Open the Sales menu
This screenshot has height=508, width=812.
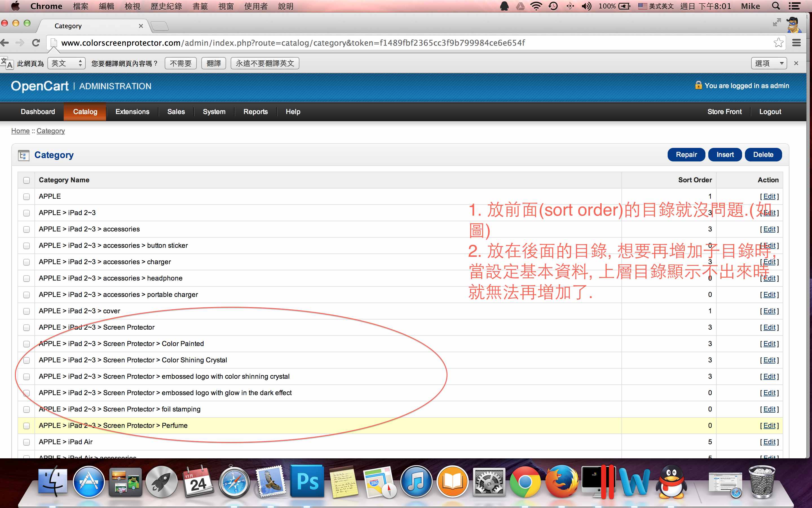(176, 111)
